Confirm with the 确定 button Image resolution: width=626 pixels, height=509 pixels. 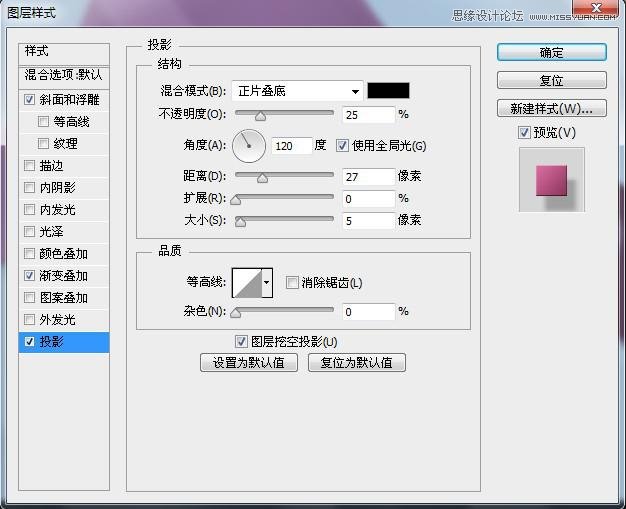(x=552, y=52)
